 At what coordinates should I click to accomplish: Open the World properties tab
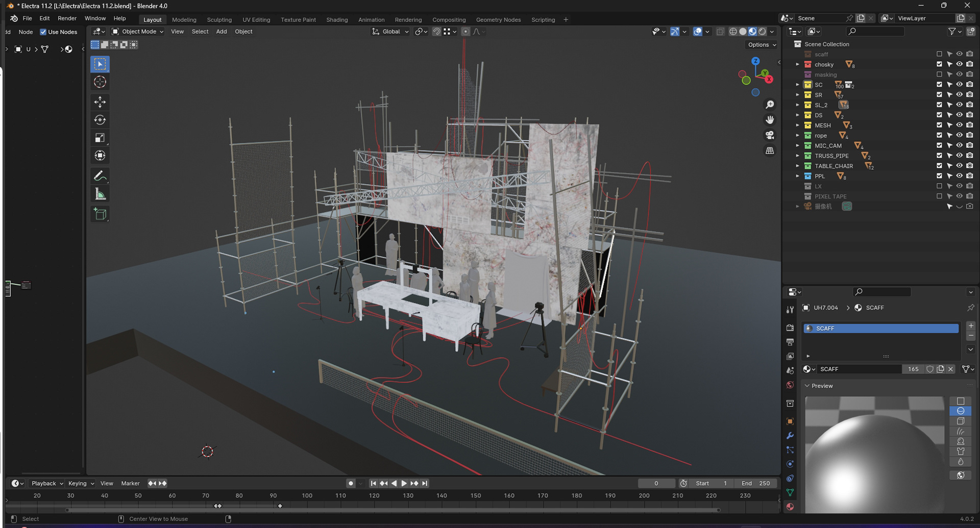(x=790, y=385)
